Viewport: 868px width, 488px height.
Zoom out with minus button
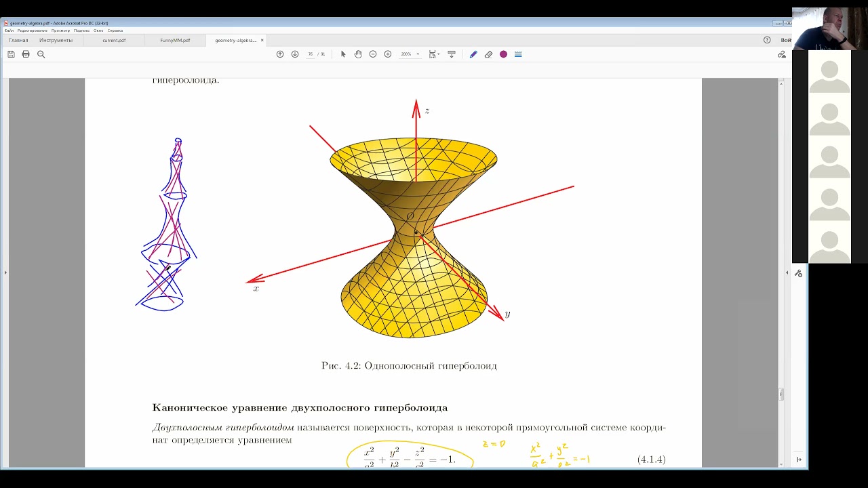click(x=373, y=54)
